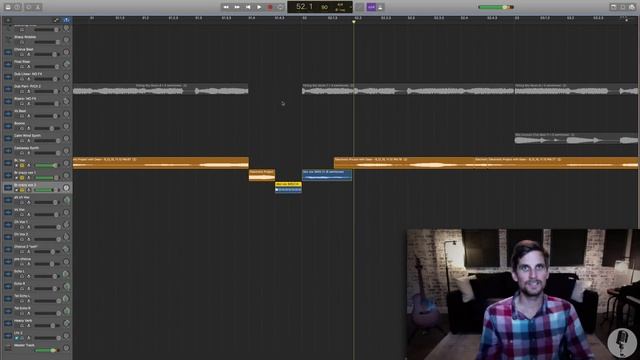Toggle the automation button above track headers
The image size is (640, 360).
point(57,20)
